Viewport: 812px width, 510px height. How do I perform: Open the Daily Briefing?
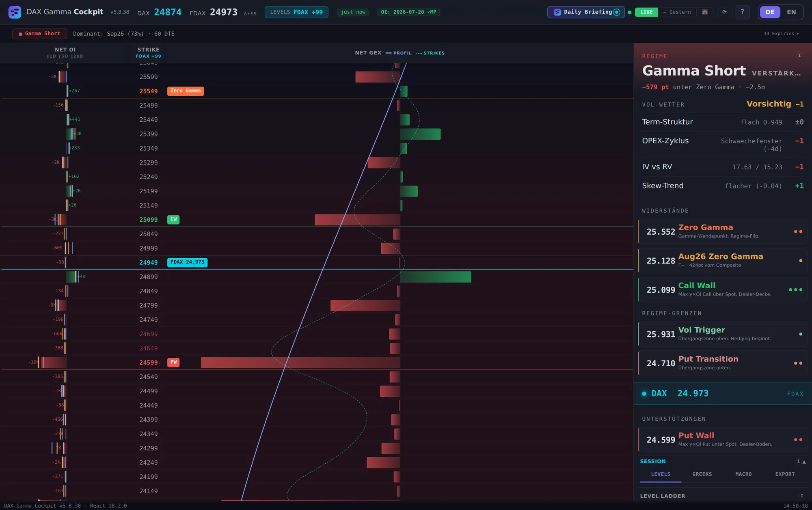click(x=585, y=12)
